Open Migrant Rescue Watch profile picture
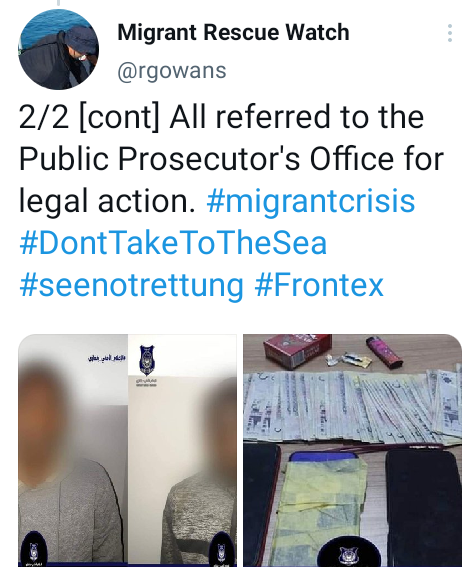This screenshot has height=567, width=474. (58, 49)
